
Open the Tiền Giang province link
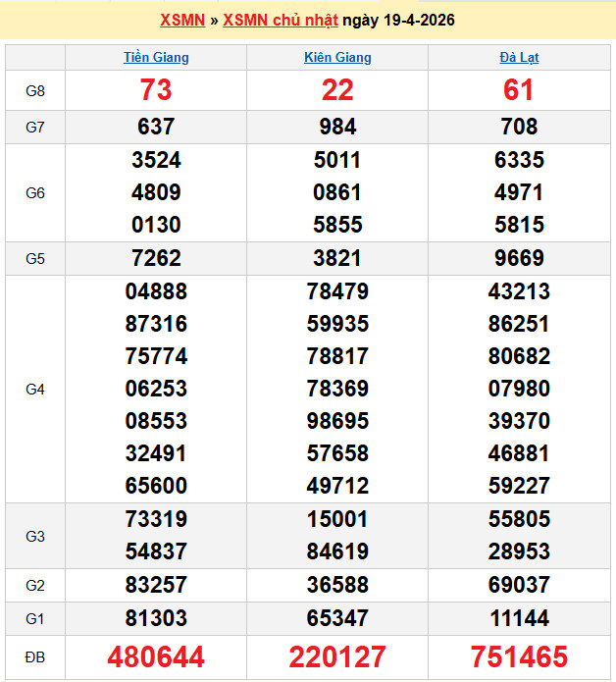tap(156, 57)
